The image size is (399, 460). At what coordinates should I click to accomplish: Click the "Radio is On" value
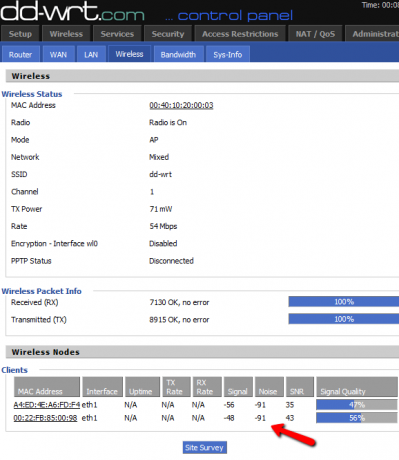point(168,122)
